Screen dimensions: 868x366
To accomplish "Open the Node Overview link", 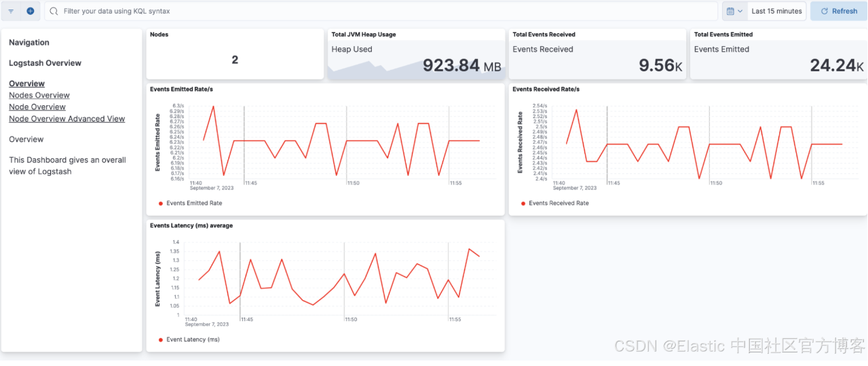I will pyautogui.click(x=37, y=107).
